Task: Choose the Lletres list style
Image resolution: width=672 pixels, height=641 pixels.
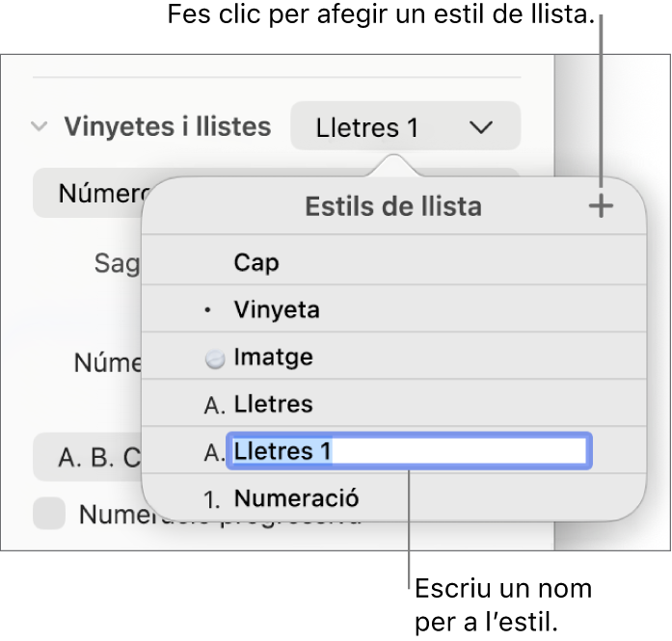Action: [393, 403]
